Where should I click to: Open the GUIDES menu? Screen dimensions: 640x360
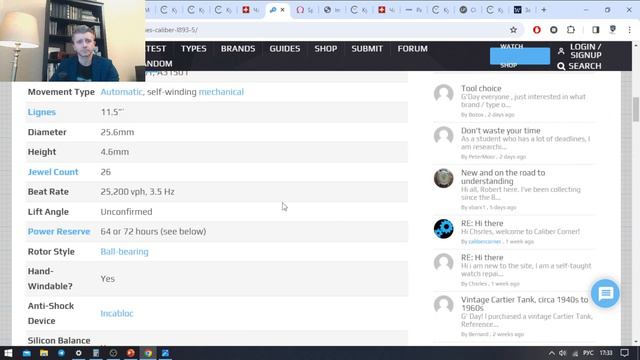pyautogui.click(x=284, y=49)
